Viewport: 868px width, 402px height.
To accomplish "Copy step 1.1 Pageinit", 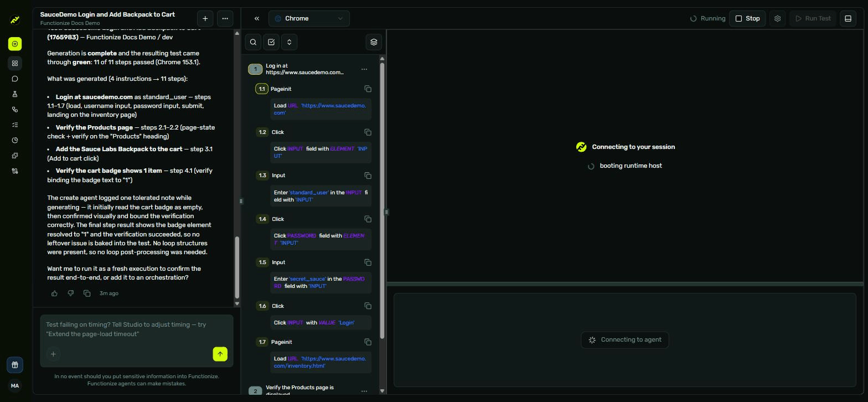I will 368,89.
